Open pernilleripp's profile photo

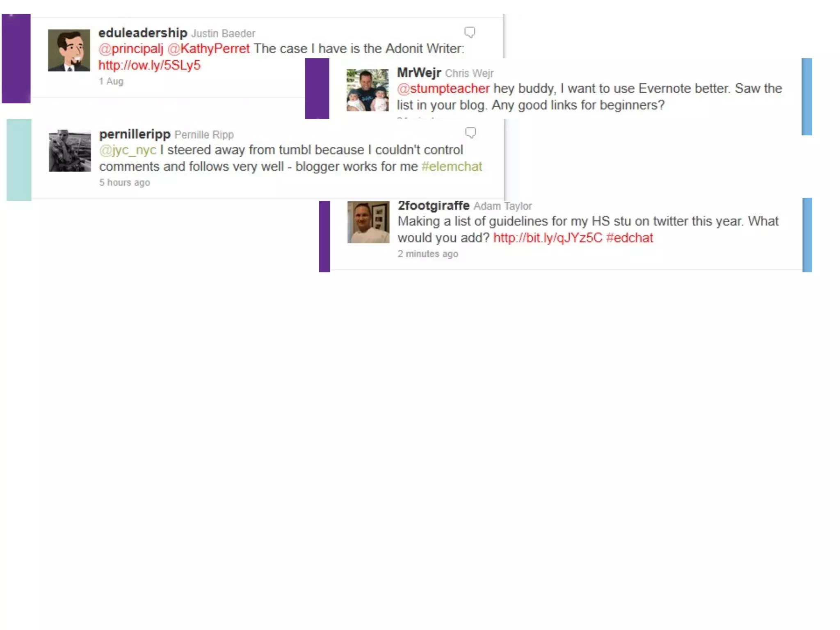pyautogui.click(x=70, y=151)
